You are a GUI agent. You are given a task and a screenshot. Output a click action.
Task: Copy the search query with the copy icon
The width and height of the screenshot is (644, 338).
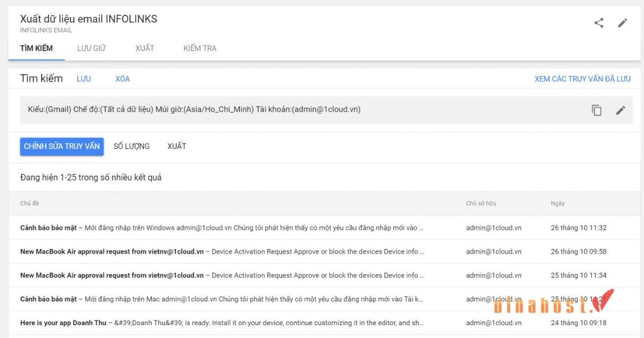point(597,110)
